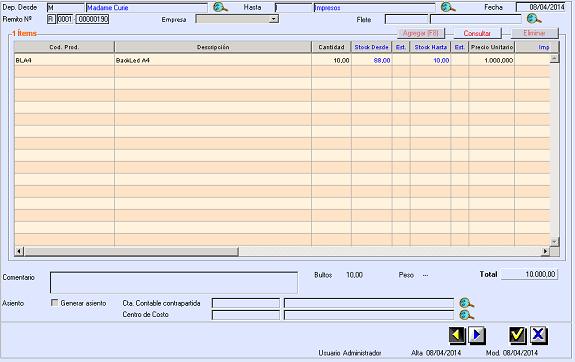Click the Stock Hasta column header
This screenshot has height=362, width=575.
[x=431, y=47]
